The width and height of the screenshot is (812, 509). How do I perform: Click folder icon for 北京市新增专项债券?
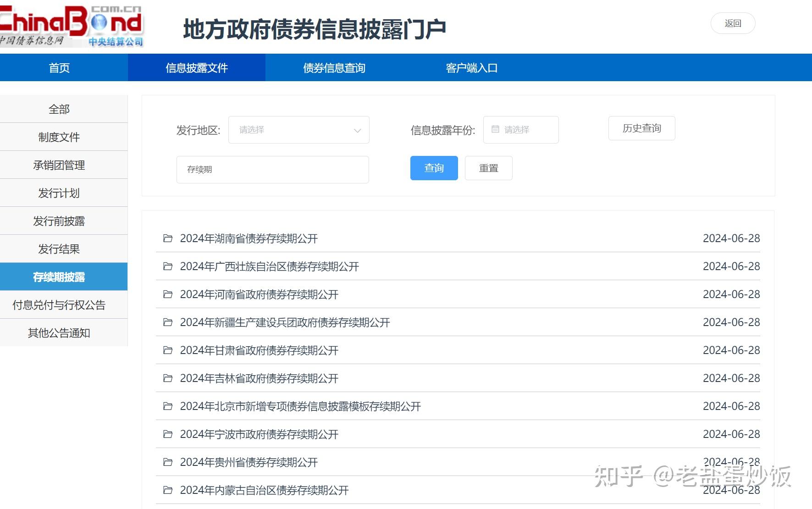coord(168,406)
